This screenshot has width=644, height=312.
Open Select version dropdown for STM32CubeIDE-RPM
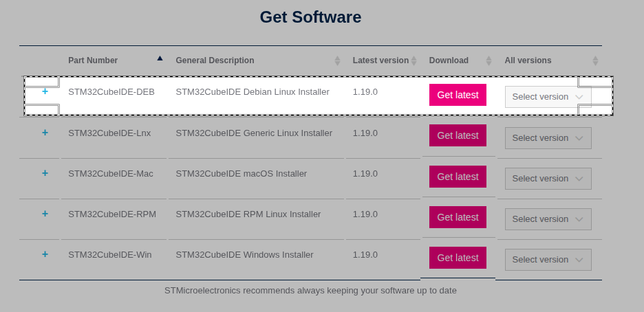548,219
